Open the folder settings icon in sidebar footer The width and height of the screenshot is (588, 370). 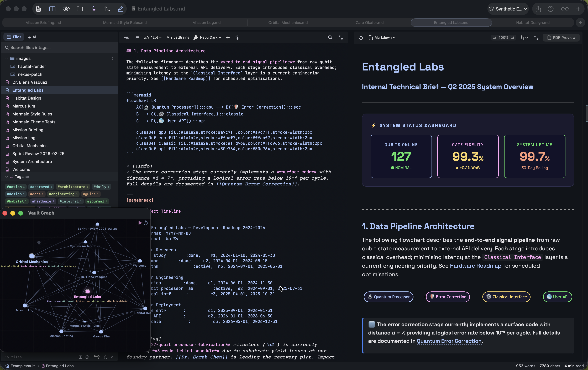[x=96, y=357]
